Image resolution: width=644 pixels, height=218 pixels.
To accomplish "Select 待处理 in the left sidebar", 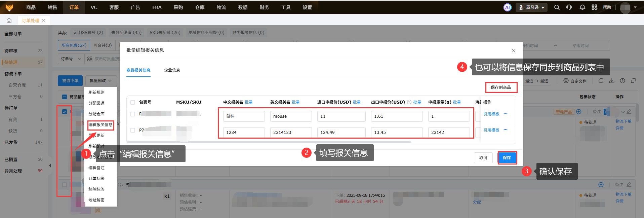I will click(x=24, y=62).
